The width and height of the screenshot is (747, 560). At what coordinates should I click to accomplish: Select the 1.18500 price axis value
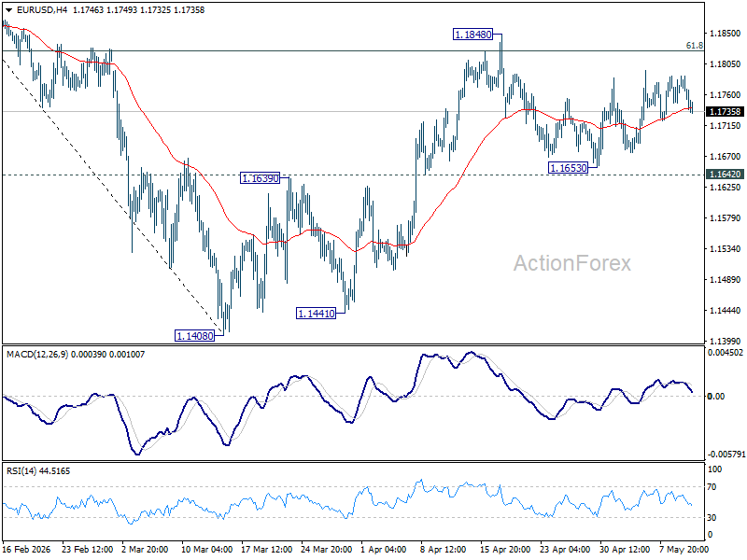726,34
